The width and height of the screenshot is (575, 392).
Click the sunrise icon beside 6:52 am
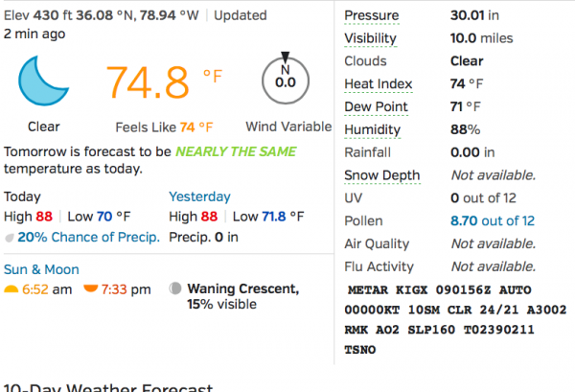[x=11, y=288]
